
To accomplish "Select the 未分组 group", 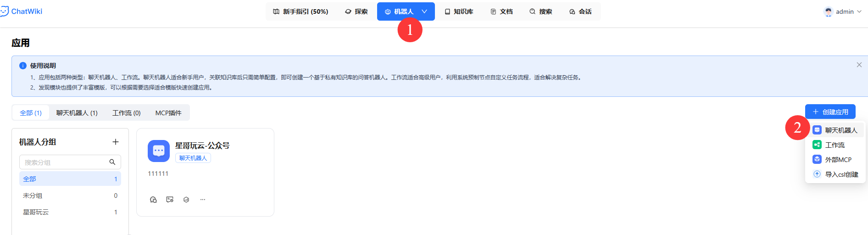I will click(70, 196).
